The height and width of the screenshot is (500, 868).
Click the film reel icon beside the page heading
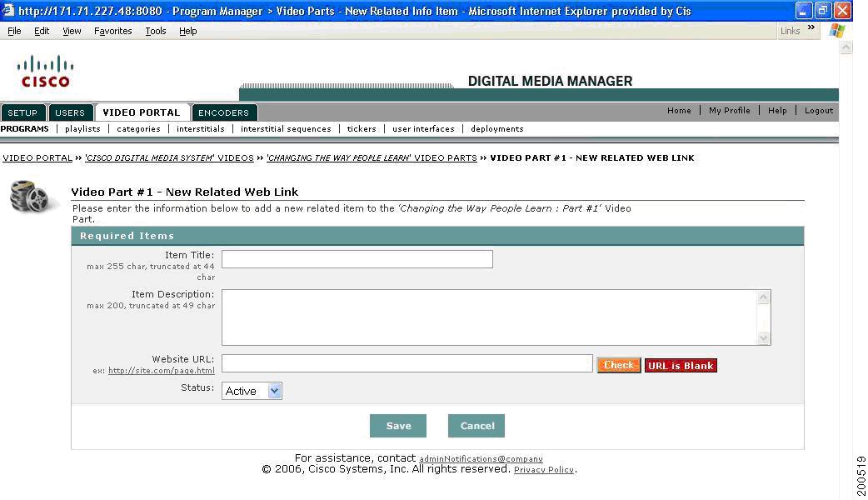[32, 197]
